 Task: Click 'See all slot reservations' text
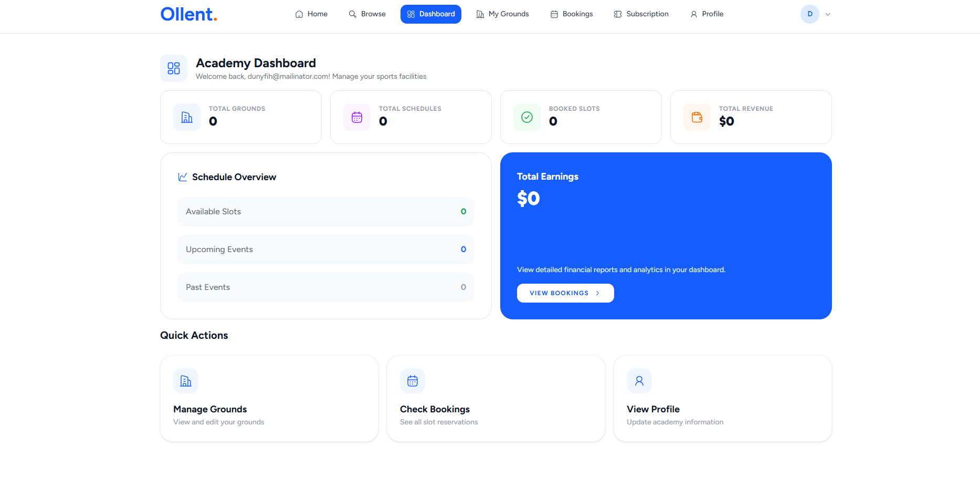click(x=439, y=422)
